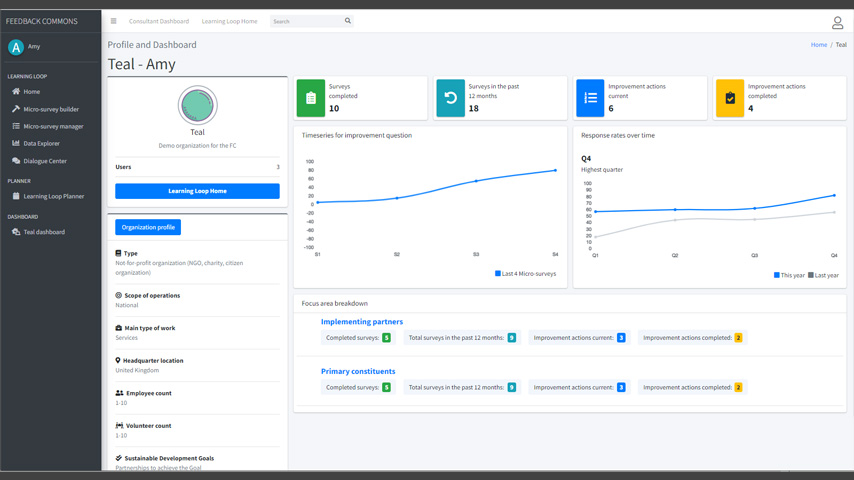Click the Headquarter location pin icon
The width and height of the screenshot is (854, 480).
coord(118,360)
